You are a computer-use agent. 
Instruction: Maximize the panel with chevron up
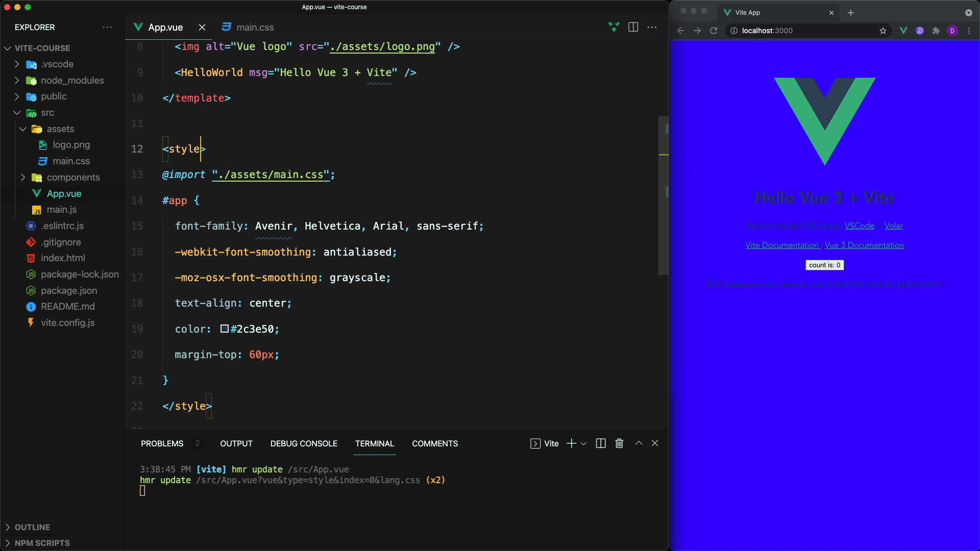(639, 443)
